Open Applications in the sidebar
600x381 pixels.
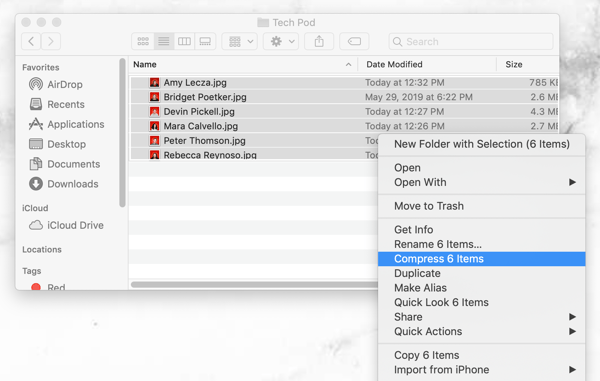pos(67,124)
